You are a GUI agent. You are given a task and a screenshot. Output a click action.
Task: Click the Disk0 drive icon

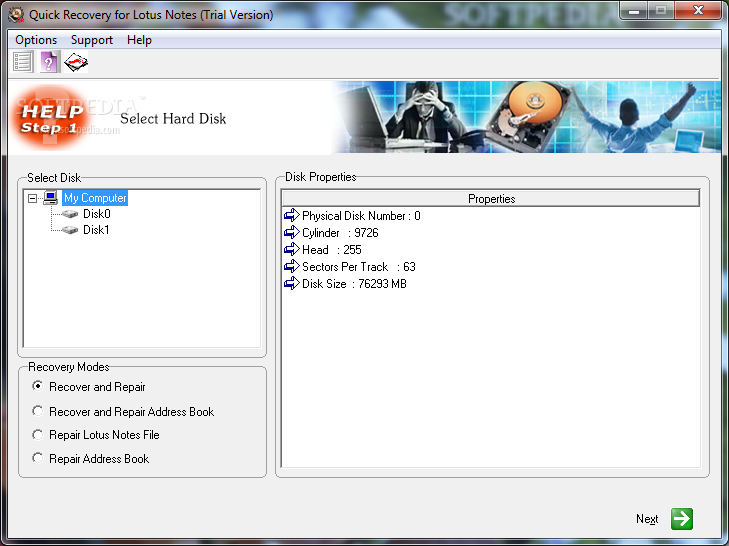[70, 214]
